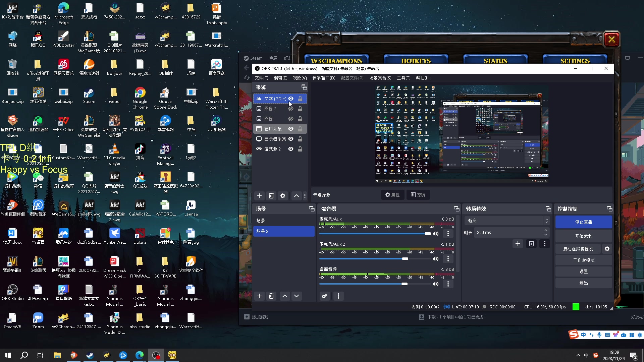The image size is (644, 362).
Task: Open the 工具(T) menu
Action: (404, 78)
